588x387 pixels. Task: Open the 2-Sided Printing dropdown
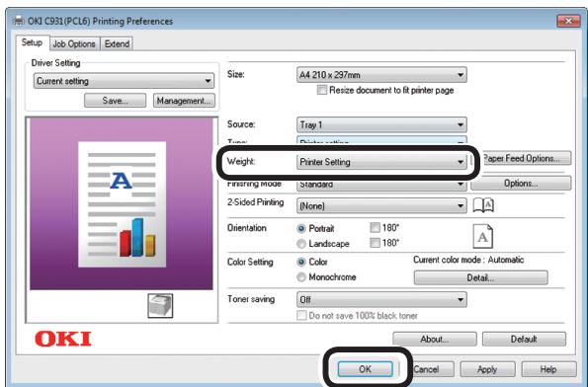381,205
